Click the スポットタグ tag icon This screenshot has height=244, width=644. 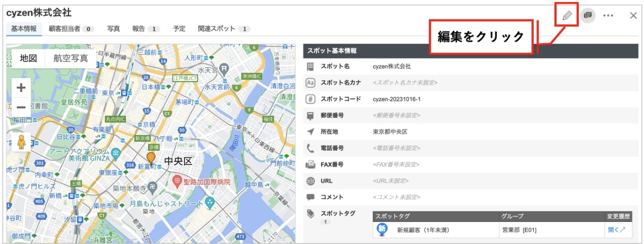tap(311, 214)
